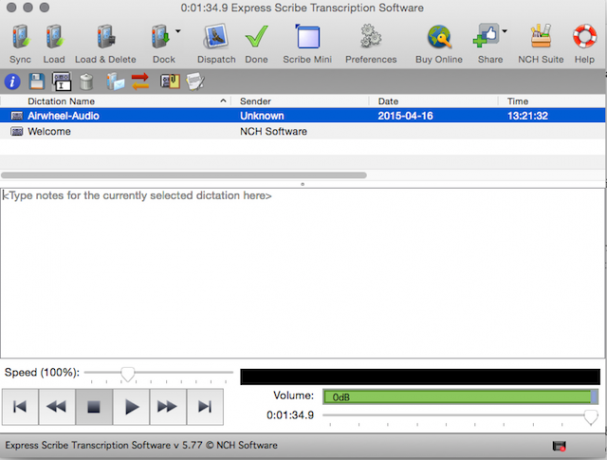Click the Buy Online icon
Viewport: 607px width, 460px height.
tap(439, 37)
